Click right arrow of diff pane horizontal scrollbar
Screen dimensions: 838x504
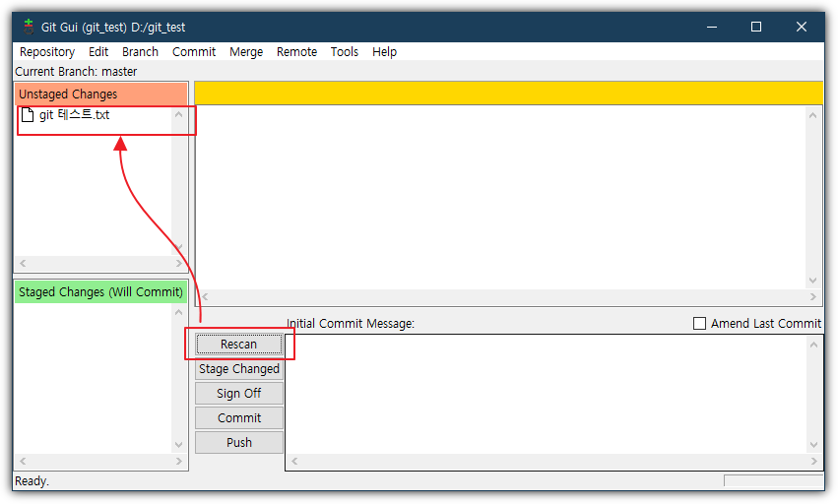coord(812,296)
